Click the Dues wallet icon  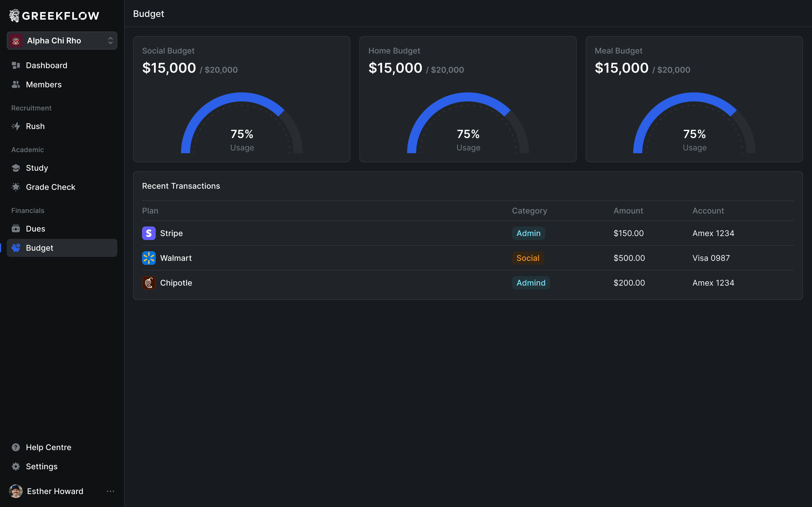16,229
